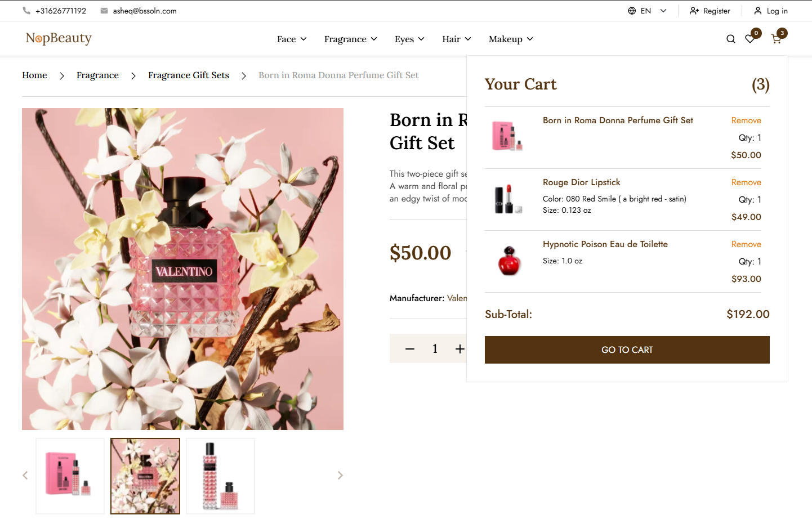
Task: Open the wishlist heart icon
Action: tap(750, 39)
